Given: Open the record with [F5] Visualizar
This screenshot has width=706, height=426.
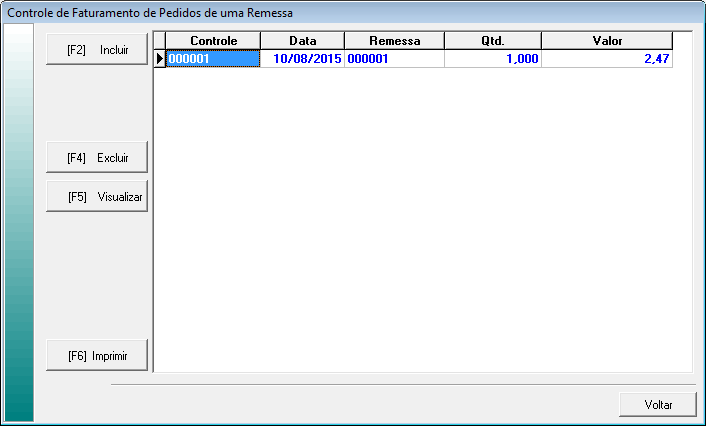Looking at the screenshot, I should (x=97, y=197).
